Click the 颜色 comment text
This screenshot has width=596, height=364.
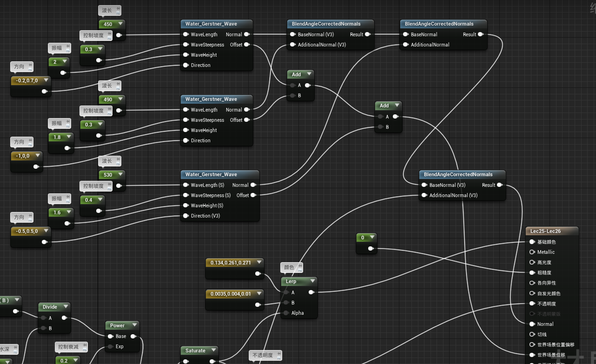[289, 267]
